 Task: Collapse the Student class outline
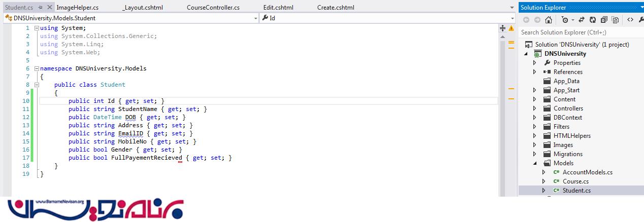tap(36, 85)
